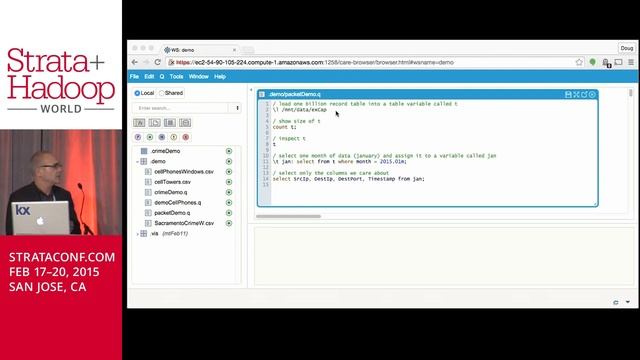Open the Chrome hamburger menu

pos(631,62)
